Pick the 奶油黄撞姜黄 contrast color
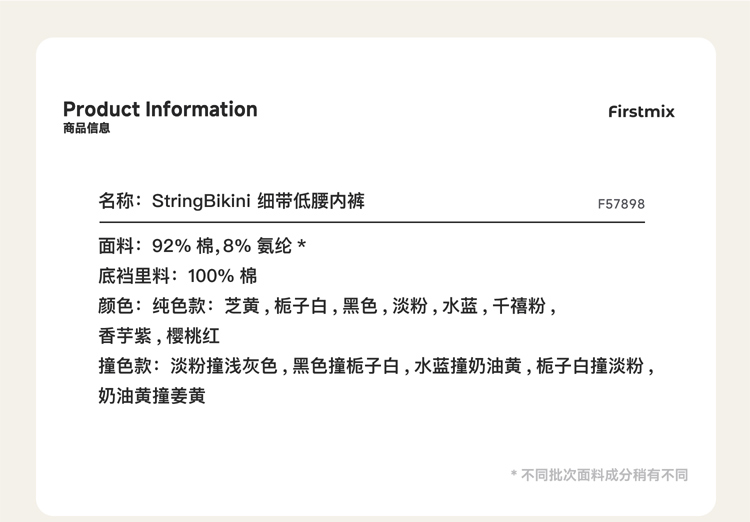The width and height of the screenshot is (750, 522). (x=152, y=396)
